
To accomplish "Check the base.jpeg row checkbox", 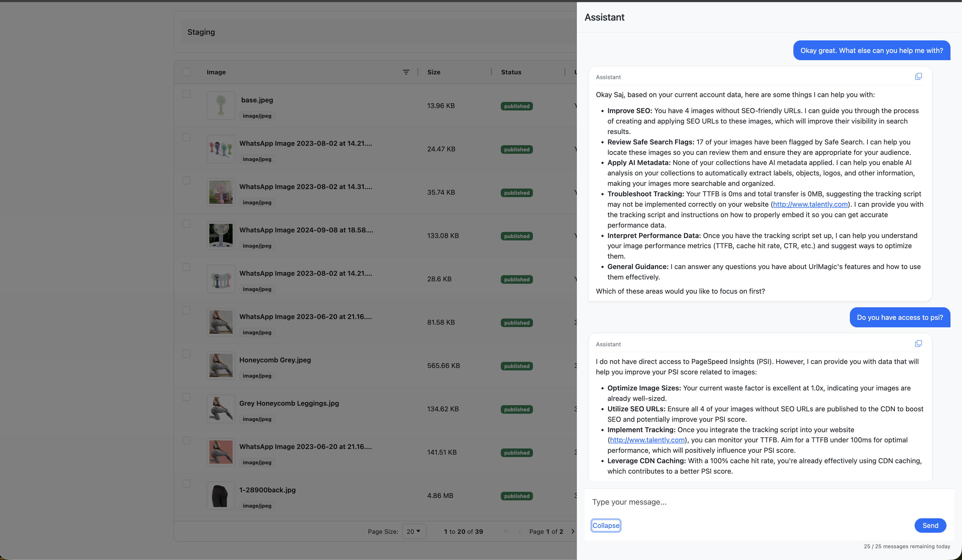I will [x=186, y=94].
